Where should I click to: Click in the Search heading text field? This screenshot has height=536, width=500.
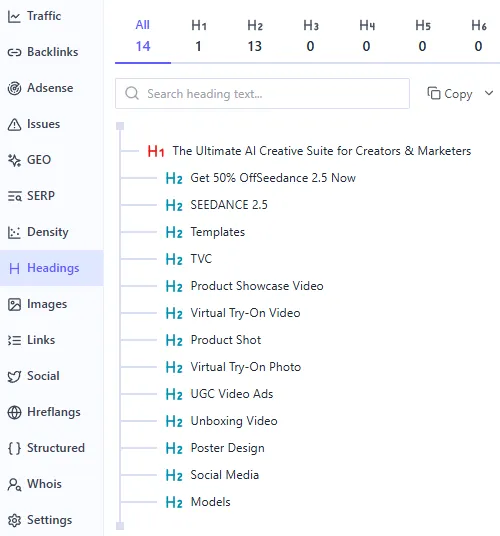tap(262, 93)
